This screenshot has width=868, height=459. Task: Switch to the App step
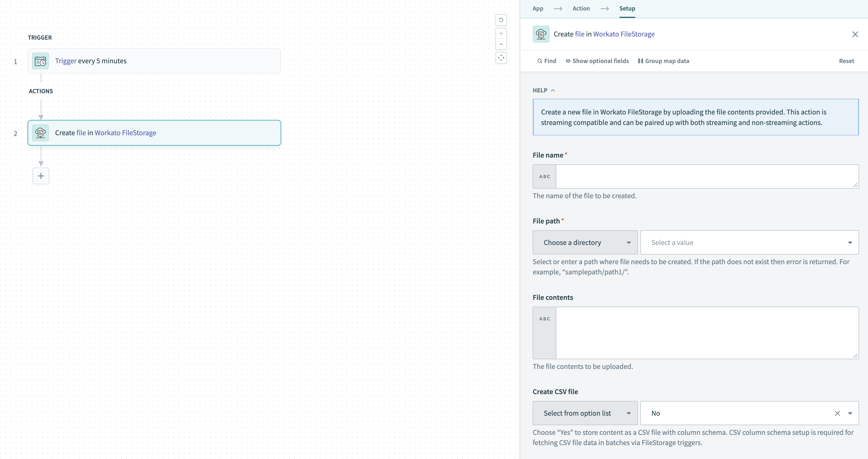click(537, 8)
